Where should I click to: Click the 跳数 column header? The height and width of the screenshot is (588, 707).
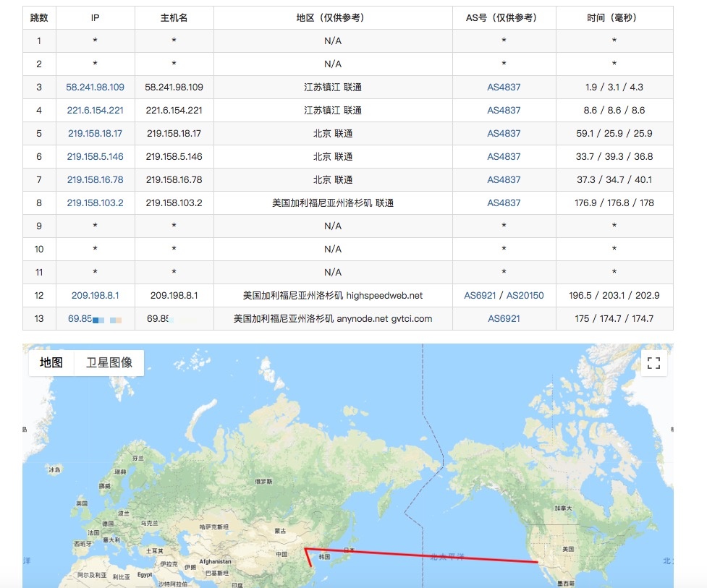pos(39,18)
